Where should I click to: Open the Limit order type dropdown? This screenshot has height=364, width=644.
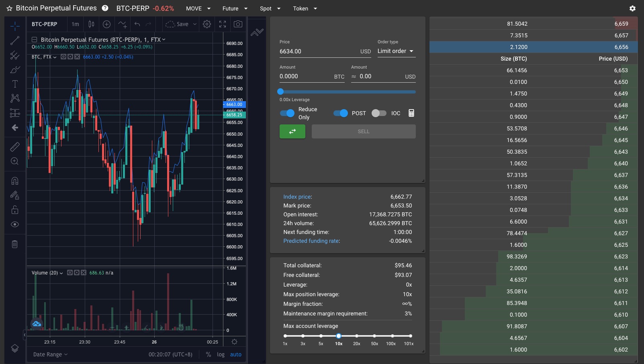click(396, 51)
